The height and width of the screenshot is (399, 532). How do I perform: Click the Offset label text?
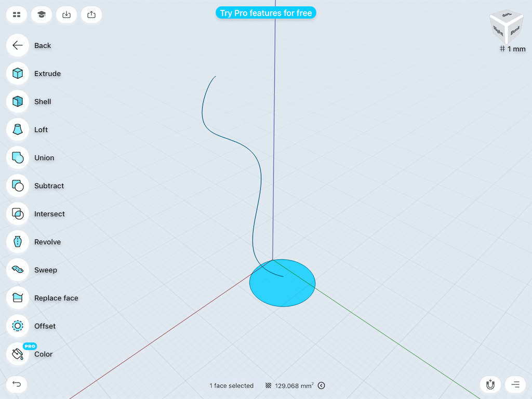pyautogui.click(x=45, y=326)
